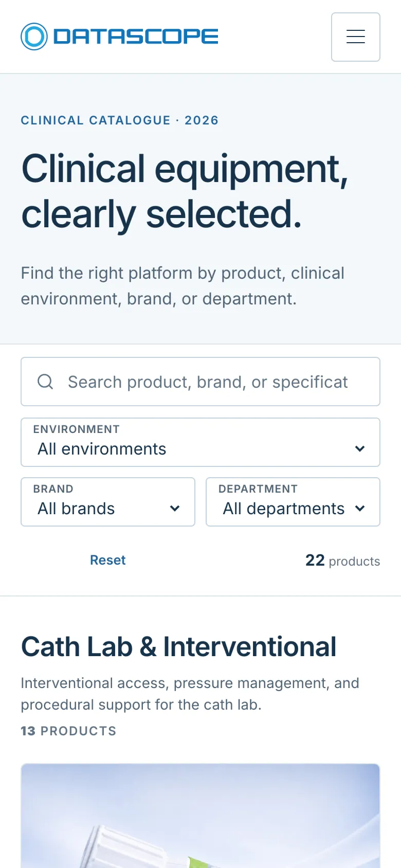Focus the product search input field
The width and height of the screenshot is (401, 868).
200,382
